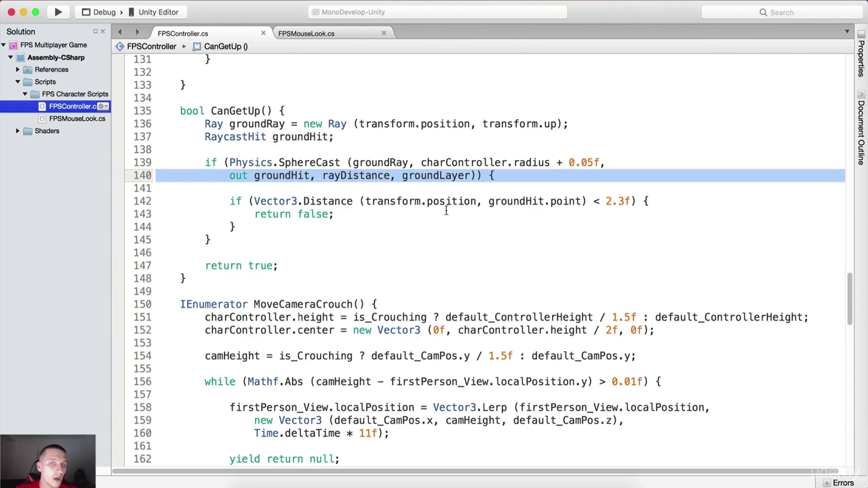Dock the Solution pad with its square icon
The image size is (868, 488).
click(x=95, y=32)
